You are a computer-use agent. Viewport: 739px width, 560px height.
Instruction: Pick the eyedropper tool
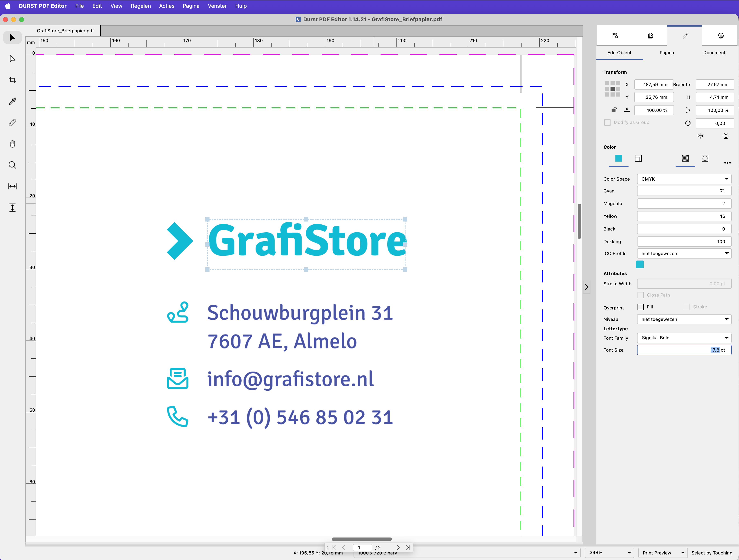(x=12, y=101)
